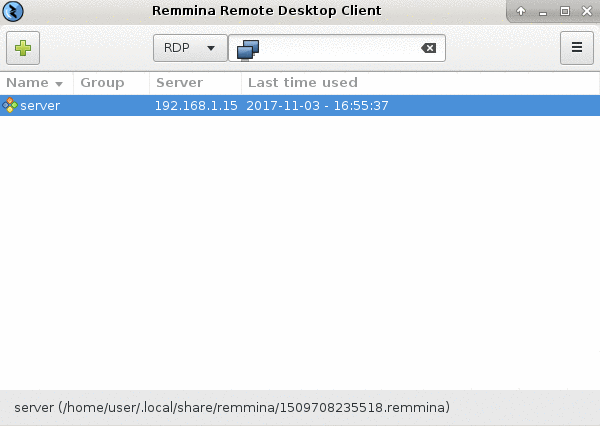
Task: Select the 'server' connection entry
Action: coord(300,105)
